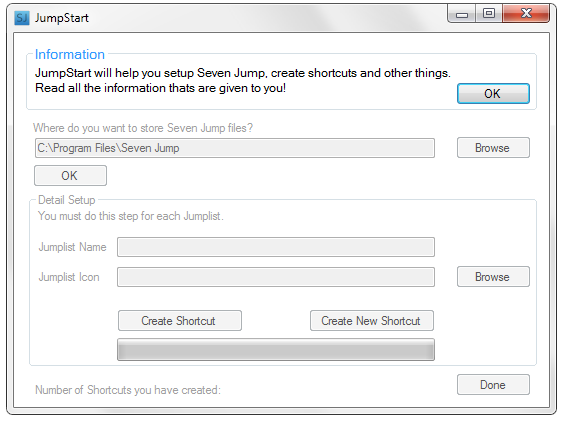Maximize the JumpStart window
Screen dimensions: 561x421
point(489,14)
